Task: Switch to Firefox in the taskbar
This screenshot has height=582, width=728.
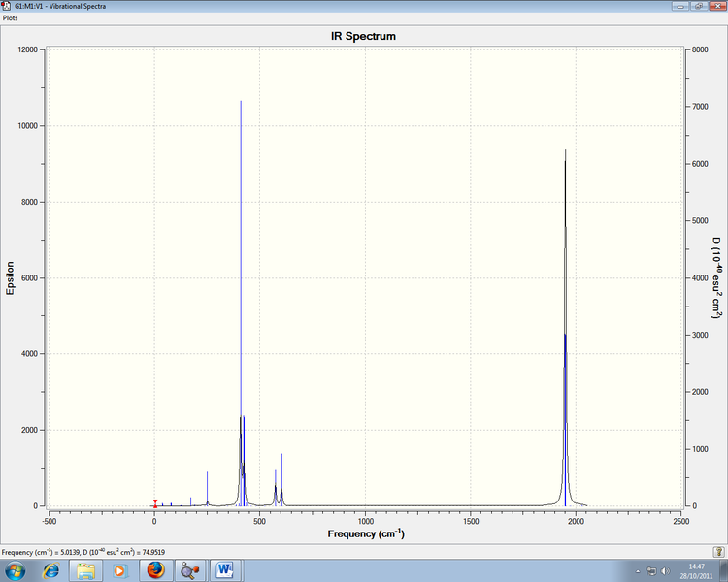Action: 156,570
